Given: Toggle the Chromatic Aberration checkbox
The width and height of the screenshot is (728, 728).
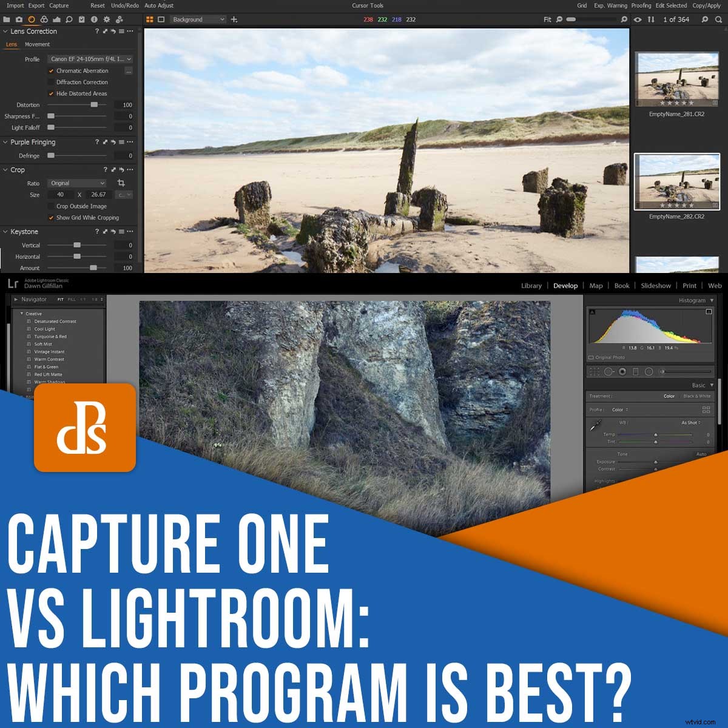Looking at the screenshot, I should [x=51, y=71].
